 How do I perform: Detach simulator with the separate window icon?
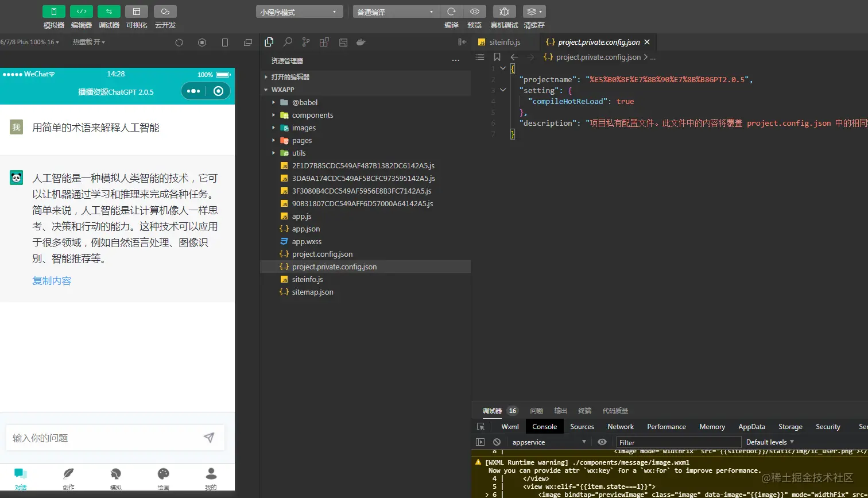[248, 43]
